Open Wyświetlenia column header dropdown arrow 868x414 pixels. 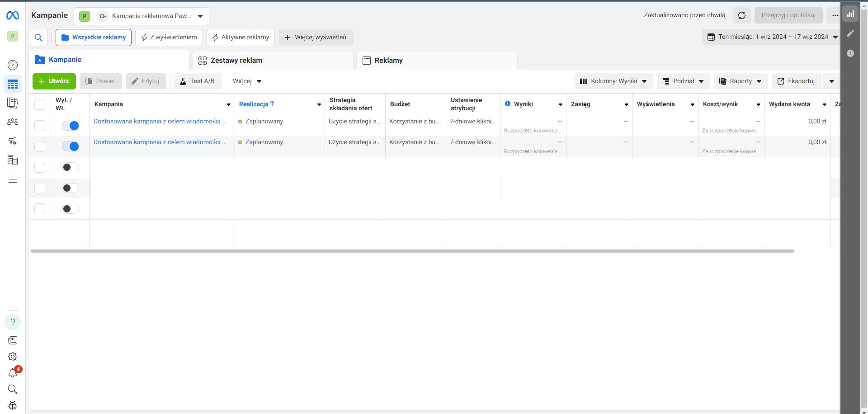click(x=692, y=104)
